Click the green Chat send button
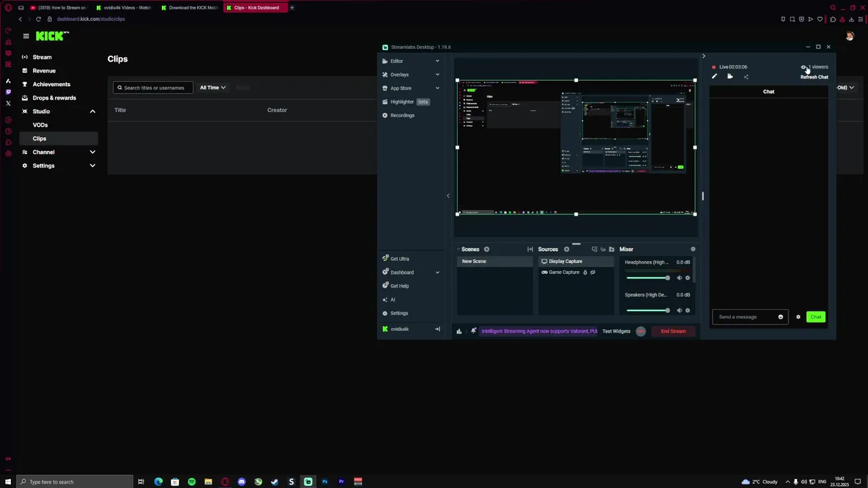 816,317
